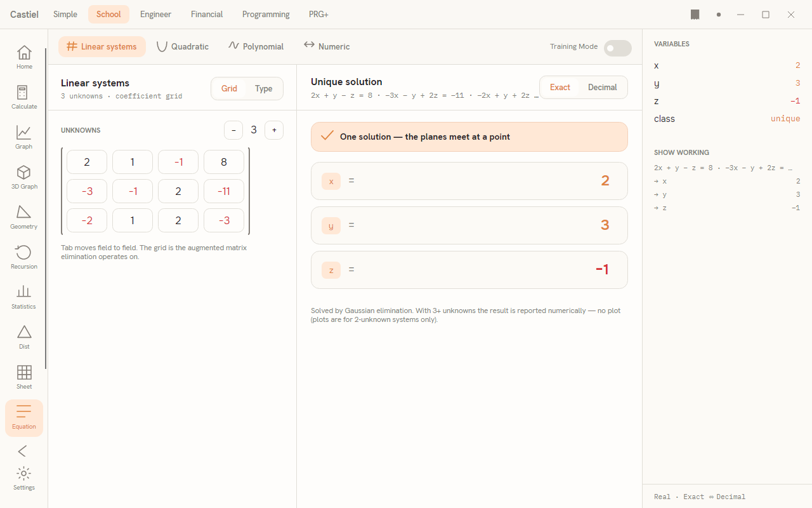Decrease unknowns with minus button
The width and height of the screenshot is (812, 508).
pyautogui.click(x=233, y=130)
